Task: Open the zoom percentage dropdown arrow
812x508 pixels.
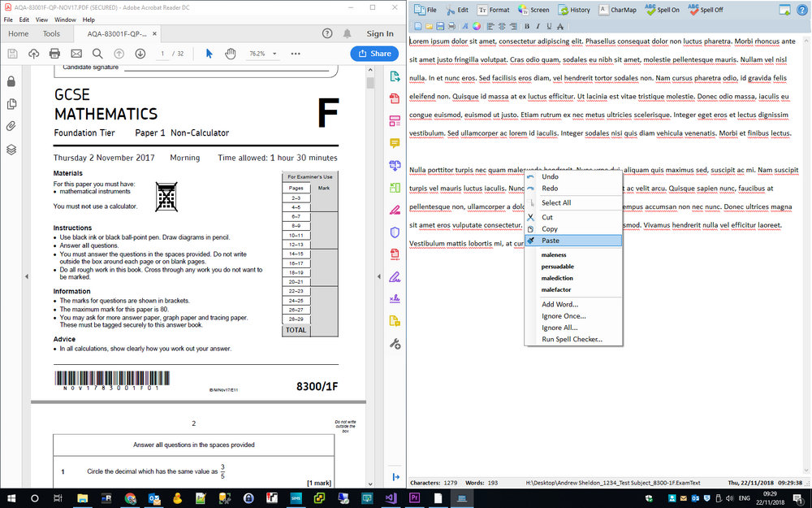Action: click(x=274, y=54)
